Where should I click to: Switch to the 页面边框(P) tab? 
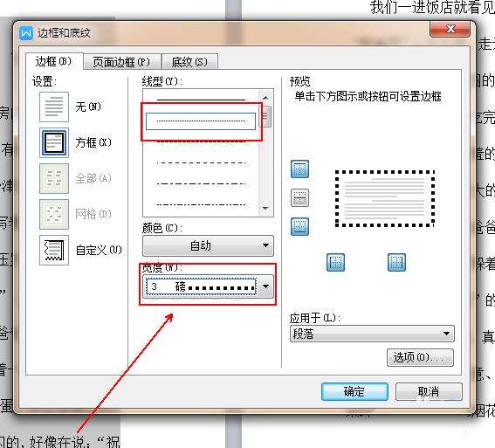pos(121,62)
